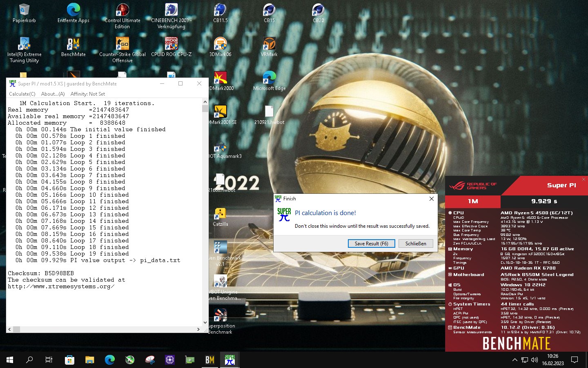Screen dimensions: 588x368
Task: Open Edge browser from the taskbar
Action: 109,360
